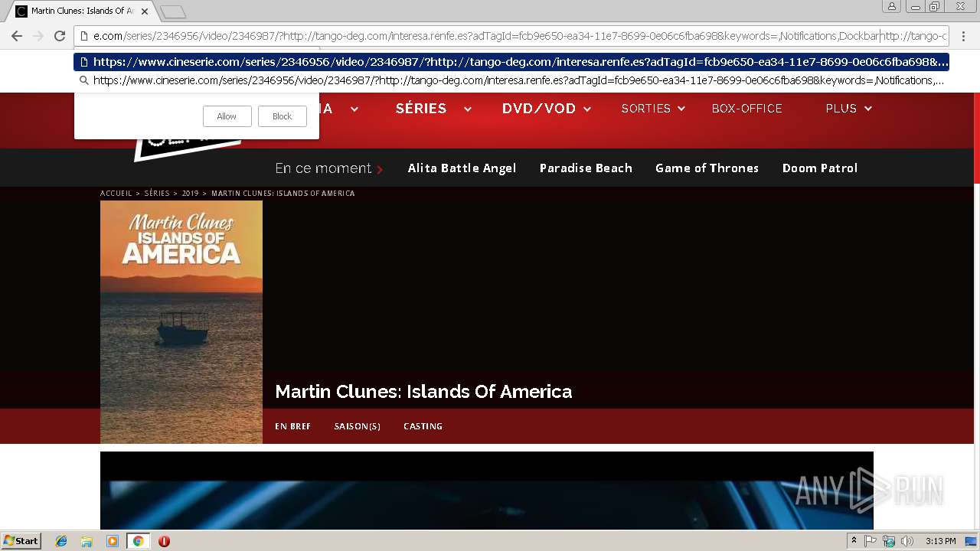Expand the PLUS dropdown chevron
980x551 pixels.
[868, 109]
